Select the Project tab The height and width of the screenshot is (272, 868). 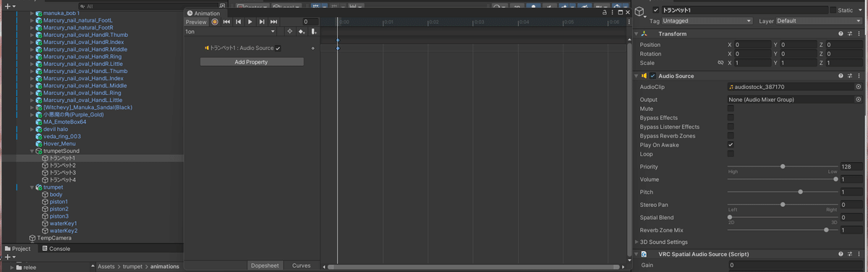tap(17, 249)
